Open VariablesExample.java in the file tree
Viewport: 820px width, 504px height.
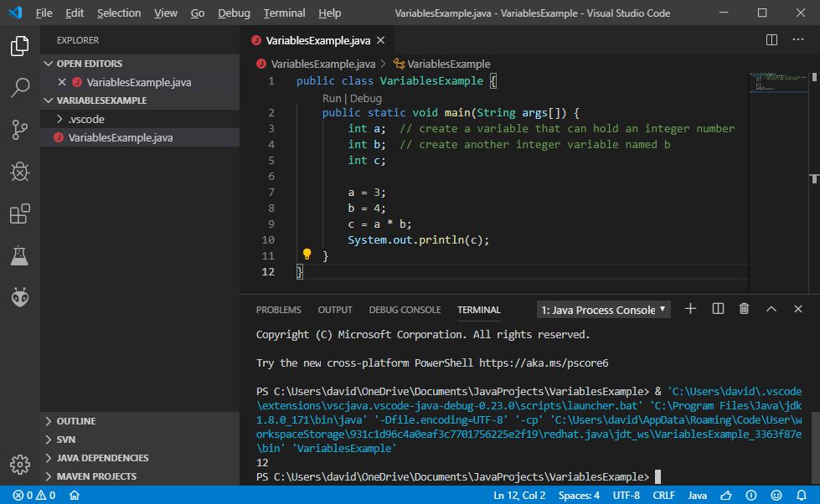[x=140, y=137]
